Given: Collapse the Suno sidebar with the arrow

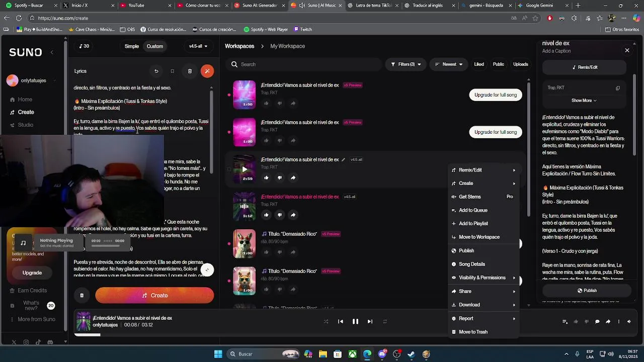Looking at the screenshot, I should 51,52.
